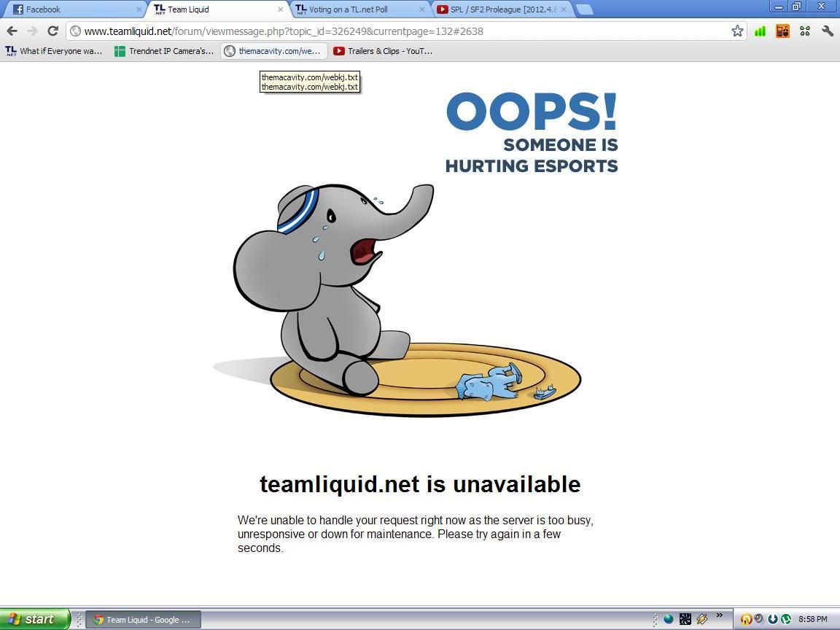840x630 pixels.
Task: Bookmark this page with the star icon
Action: pos(738,31)
